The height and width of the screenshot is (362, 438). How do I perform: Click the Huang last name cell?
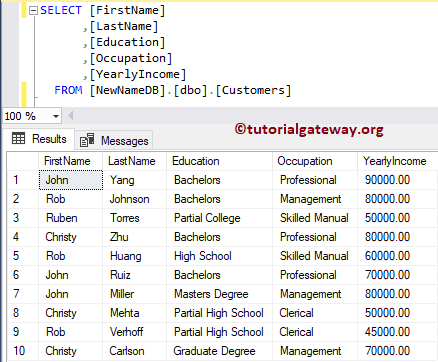click(134, 256)
